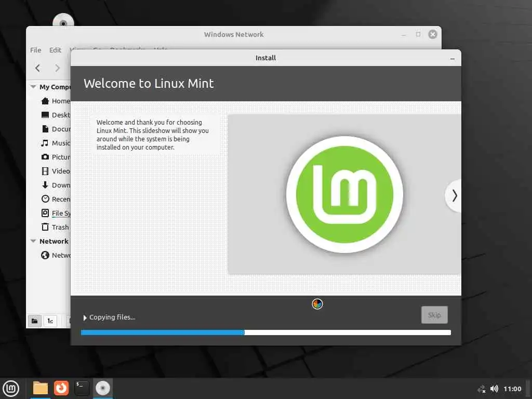Collapse the Network sidebar section
The height and width of the screenshot is (399, 532).
(33, 241)
